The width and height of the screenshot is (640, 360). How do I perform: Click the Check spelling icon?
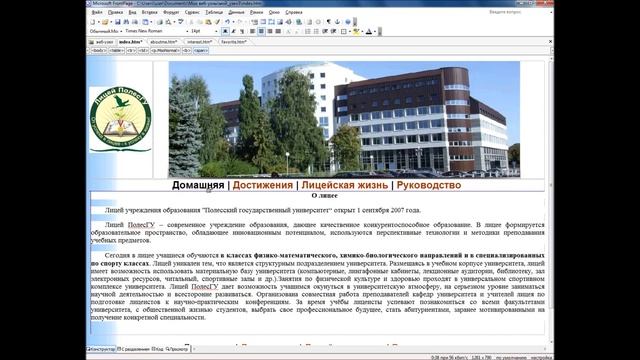pyautogui.click(x=181, y=22)
